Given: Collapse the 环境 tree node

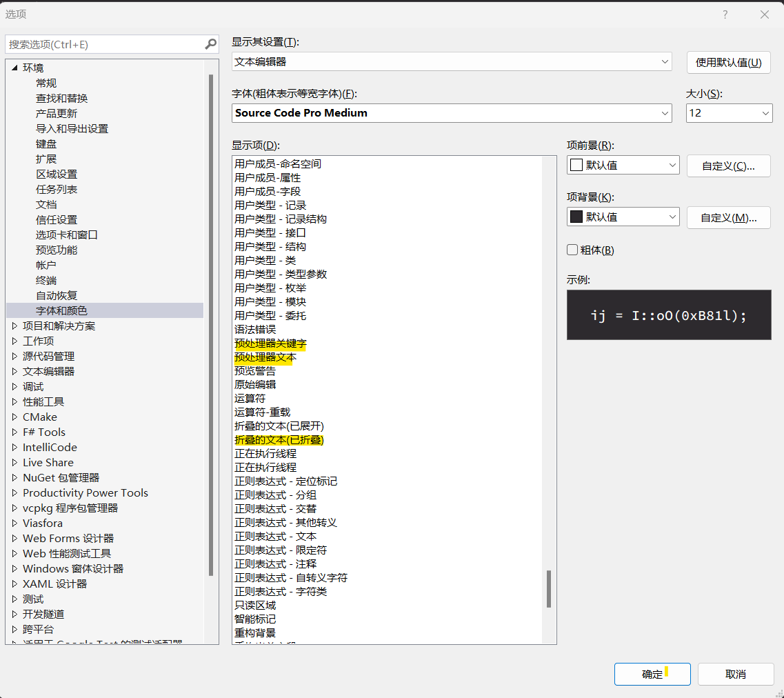Looking at the screenshot, I should (x=14, y=68).
